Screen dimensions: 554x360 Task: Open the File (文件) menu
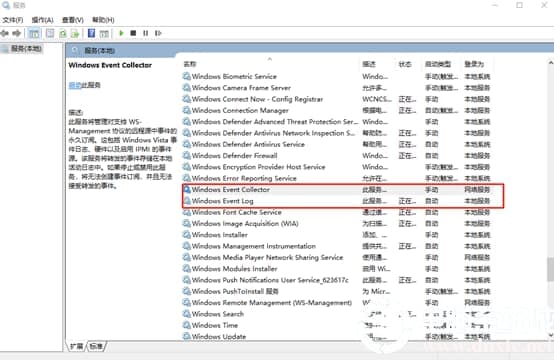click(13, 20)
